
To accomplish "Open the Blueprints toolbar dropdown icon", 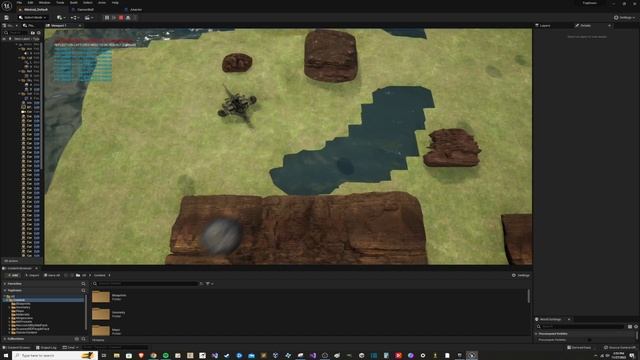I will (x=74, y=18).
